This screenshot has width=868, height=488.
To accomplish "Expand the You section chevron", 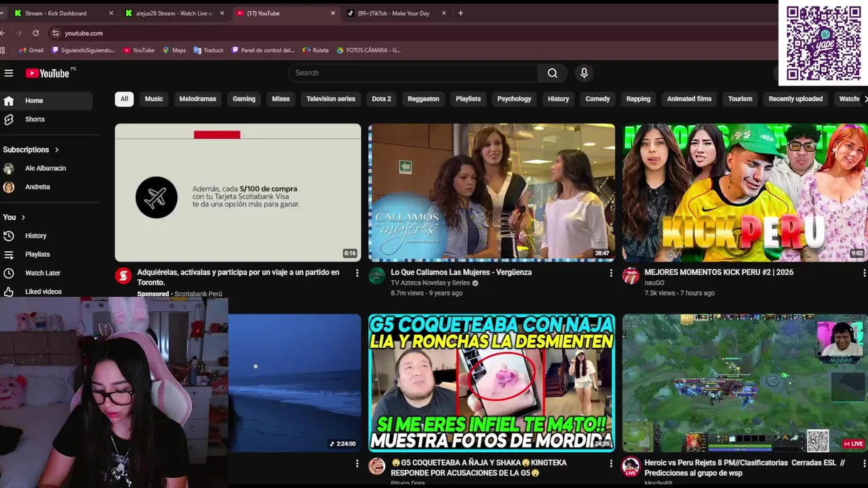I will point(23,218).
